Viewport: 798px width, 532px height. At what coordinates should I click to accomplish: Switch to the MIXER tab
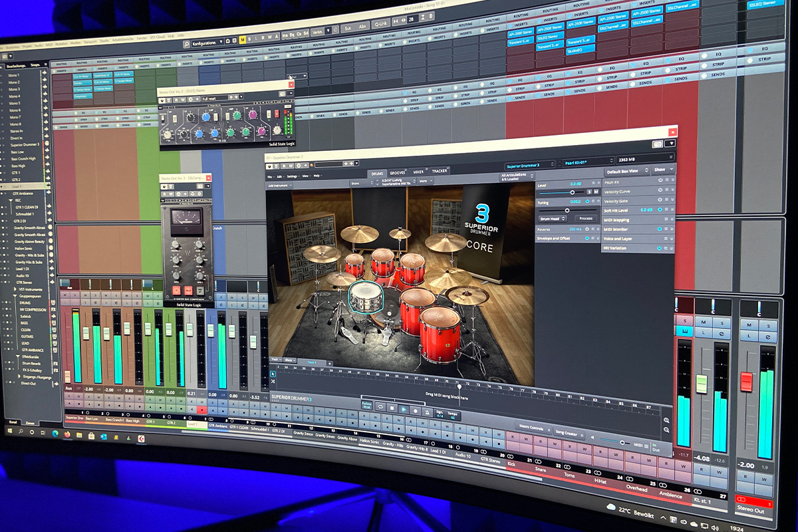click(x=418, y=172)
